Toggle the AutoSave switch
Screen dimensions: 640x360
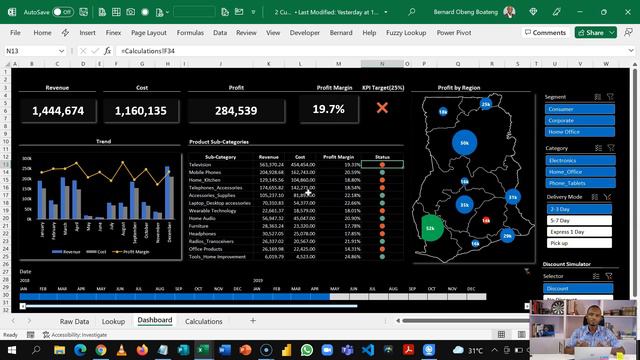point(63,12)
